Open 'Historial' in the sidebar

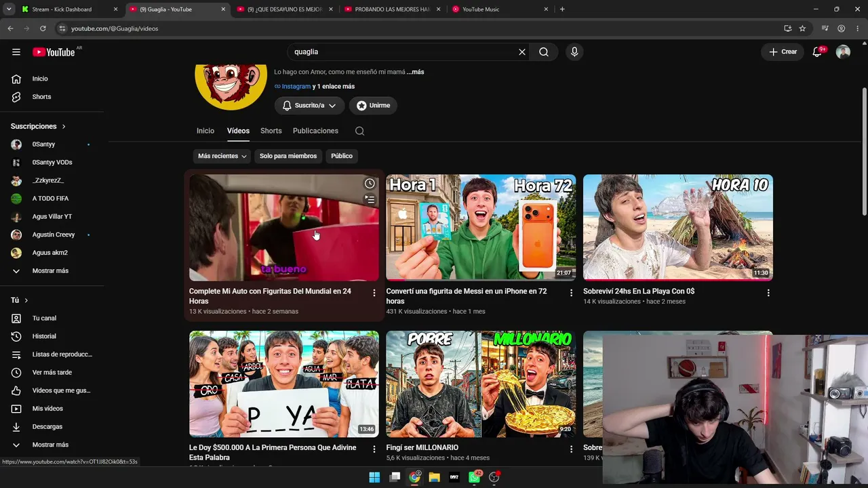51,336
